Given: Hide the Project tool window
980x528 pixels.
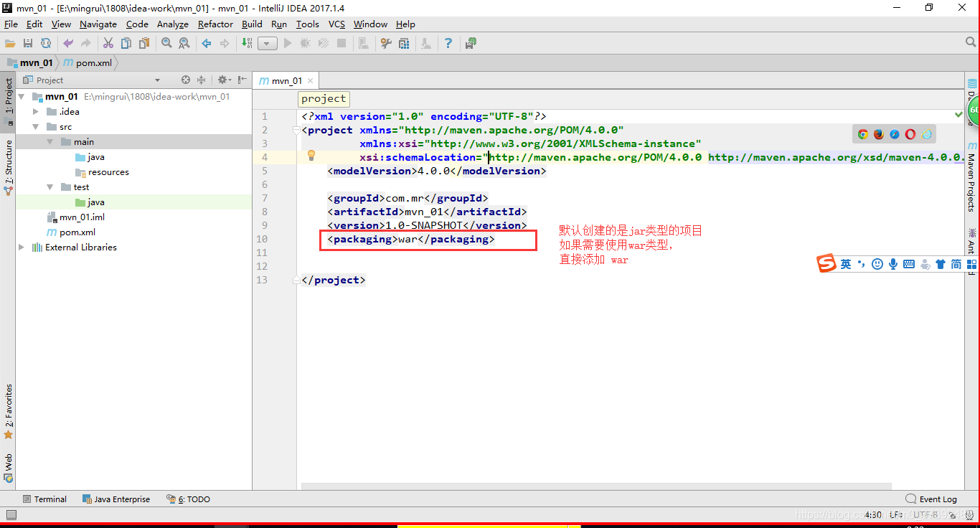Looking at the screenshot, I should (242, 80).
